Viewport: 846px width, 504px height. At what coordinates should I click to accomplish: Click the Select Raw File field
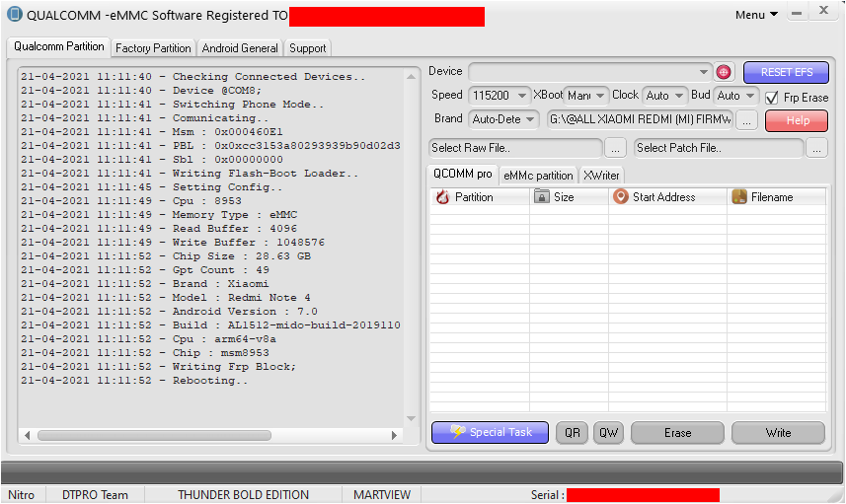point(515,148)
